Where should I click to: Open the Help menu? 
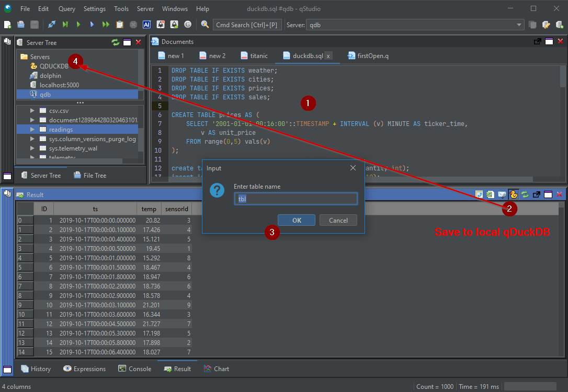(202, 9)
